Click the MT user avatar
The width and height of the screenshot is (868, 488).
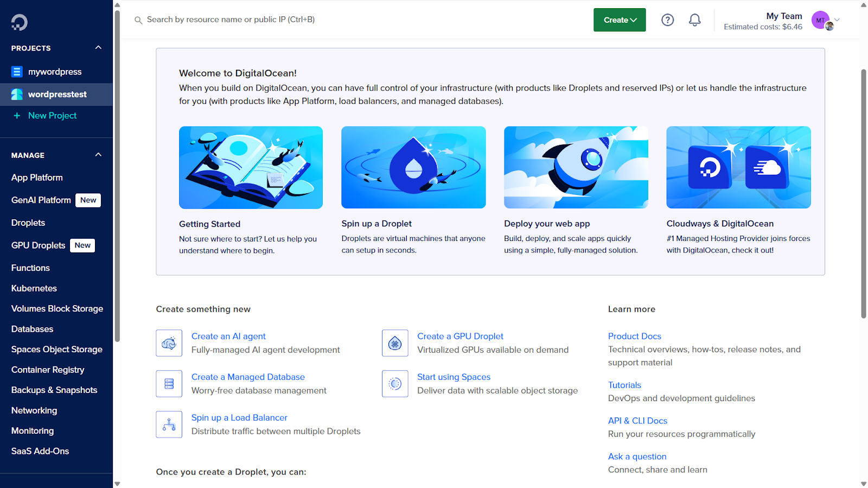pyautogui.click(x=821, y=20)
